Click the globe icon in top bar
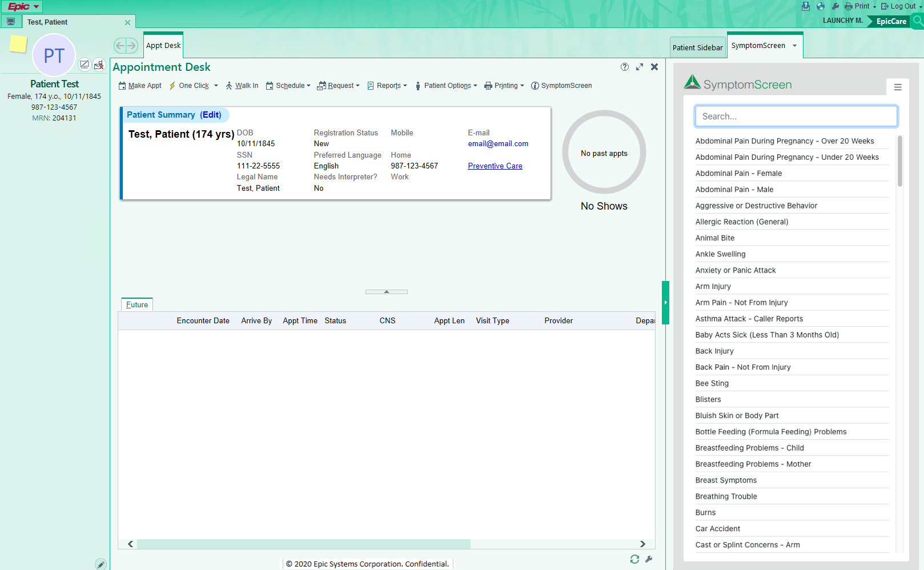924x570 pixels. click(820, 6)
